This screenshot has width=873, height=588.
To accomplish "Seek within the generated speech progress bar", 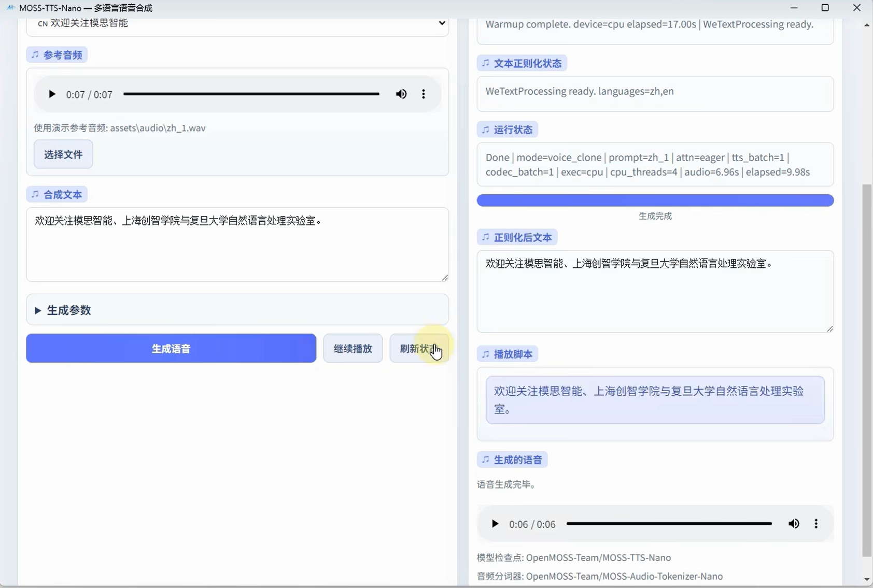I will [669, 524].
